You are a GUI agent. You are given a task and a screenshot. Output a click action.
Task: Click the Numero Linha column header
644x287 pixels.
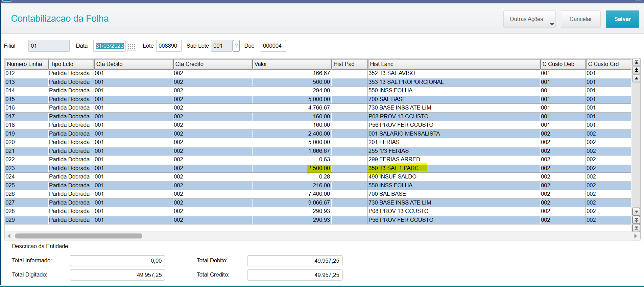26,64
